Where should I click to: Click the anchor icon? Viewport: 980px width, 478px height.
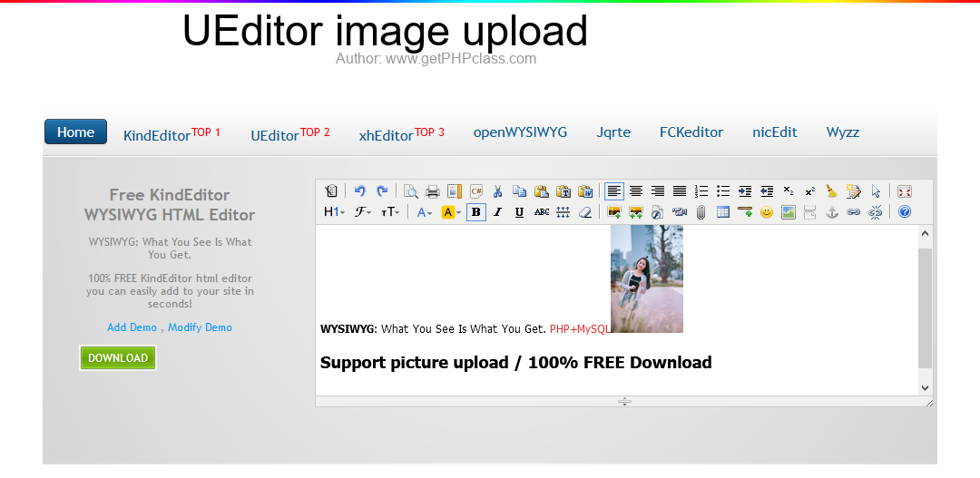(x=832, y=212)
